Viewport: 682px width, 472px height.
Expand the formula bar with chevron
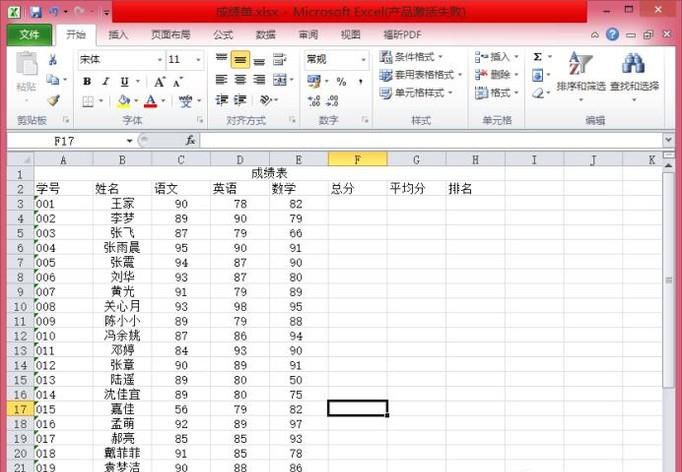669,140
